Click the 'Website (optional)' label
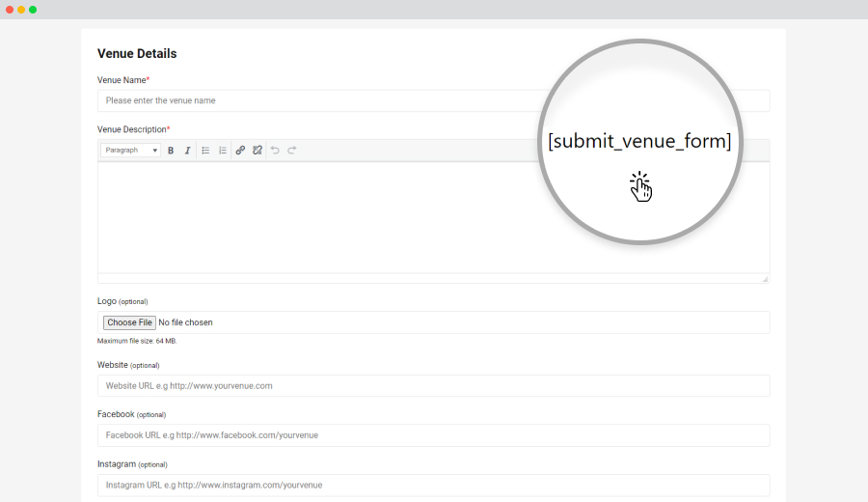The width and height of the screenshot is (868, 502). 128,365
